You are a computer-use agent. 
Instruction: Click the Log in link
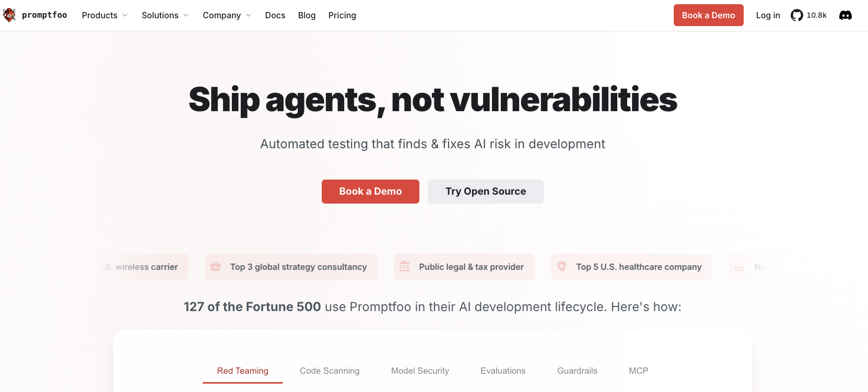(768, 16)
